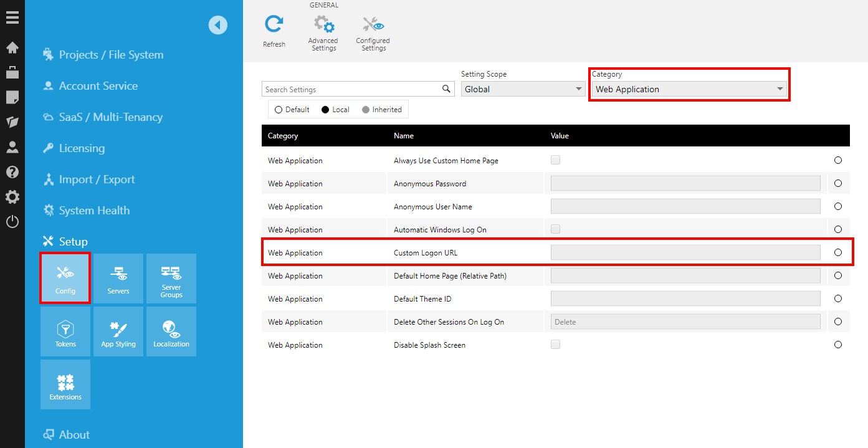
Task: Open the Tokens setup tile
Action: coord(65,331)
